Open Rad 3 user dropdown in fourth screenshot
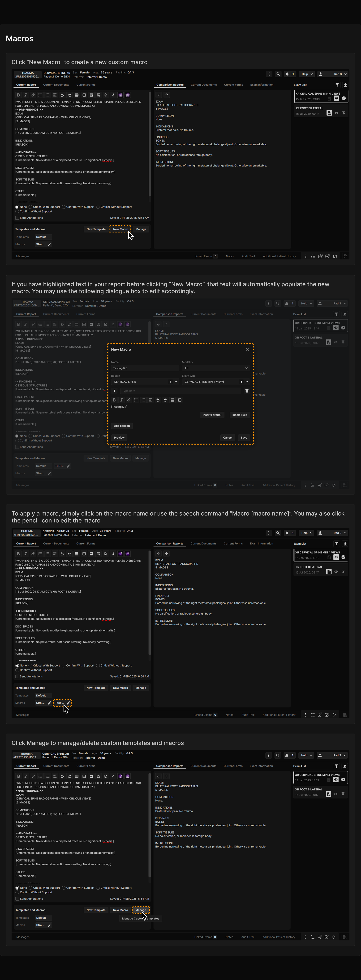Viewport: 361px width, 980px height. point(332,755)
